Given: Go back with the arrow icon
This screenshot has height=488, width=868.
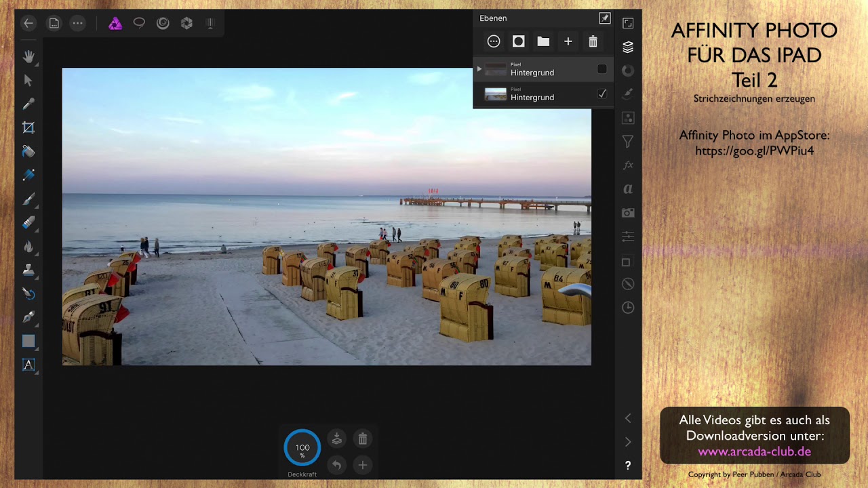Looking at the screenshot, I should click(28, 23).
